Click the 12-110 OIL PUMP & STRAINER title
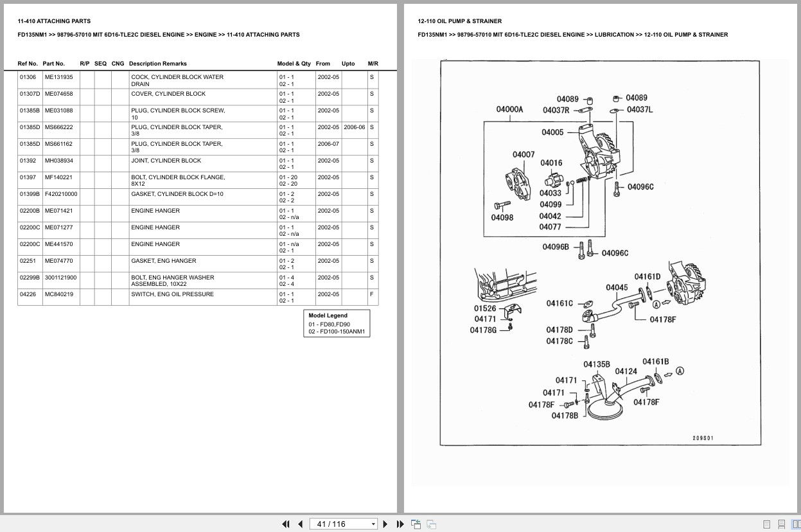 [460, 21]
